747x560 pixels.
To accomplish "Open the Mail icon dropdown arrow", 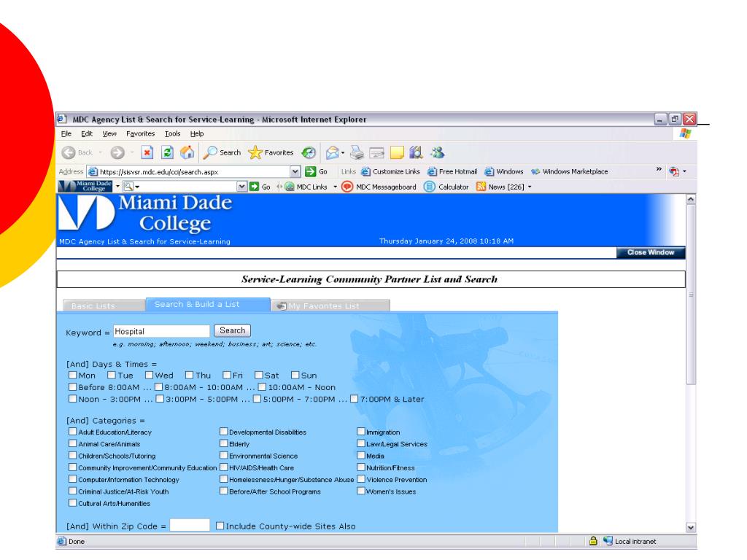I will [343, 153].
